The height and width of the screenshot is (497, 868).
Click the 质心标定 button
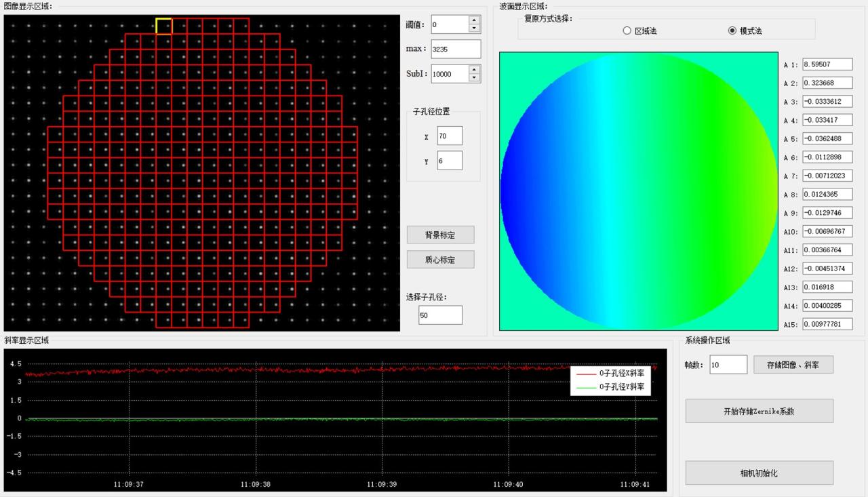(440, 259)
